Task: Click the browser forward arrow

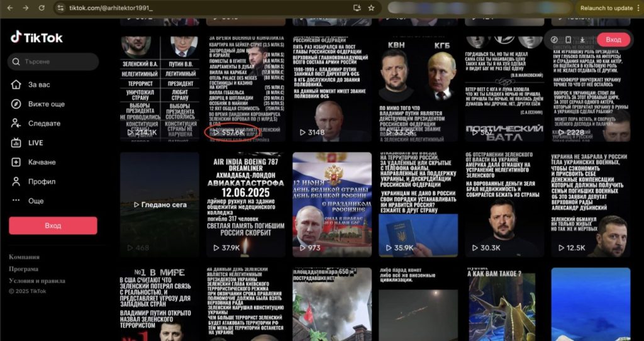Action: (25, 8)
